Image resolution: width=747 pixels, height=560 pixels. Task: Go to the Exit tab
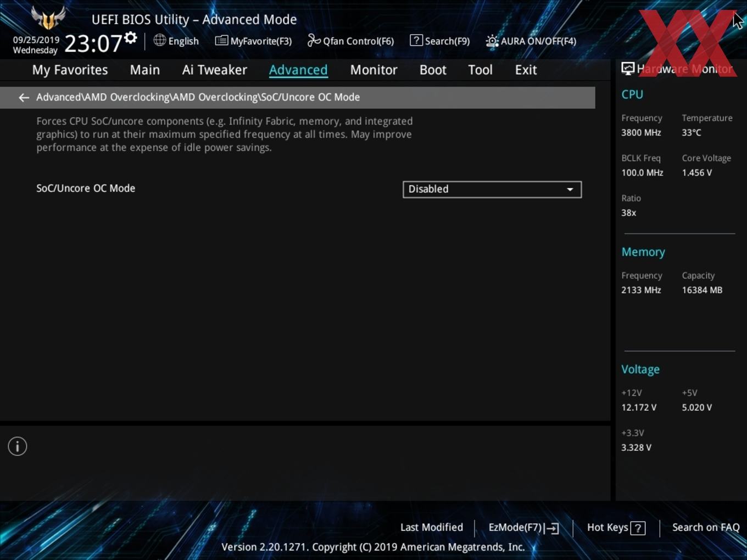click(526, 70)
